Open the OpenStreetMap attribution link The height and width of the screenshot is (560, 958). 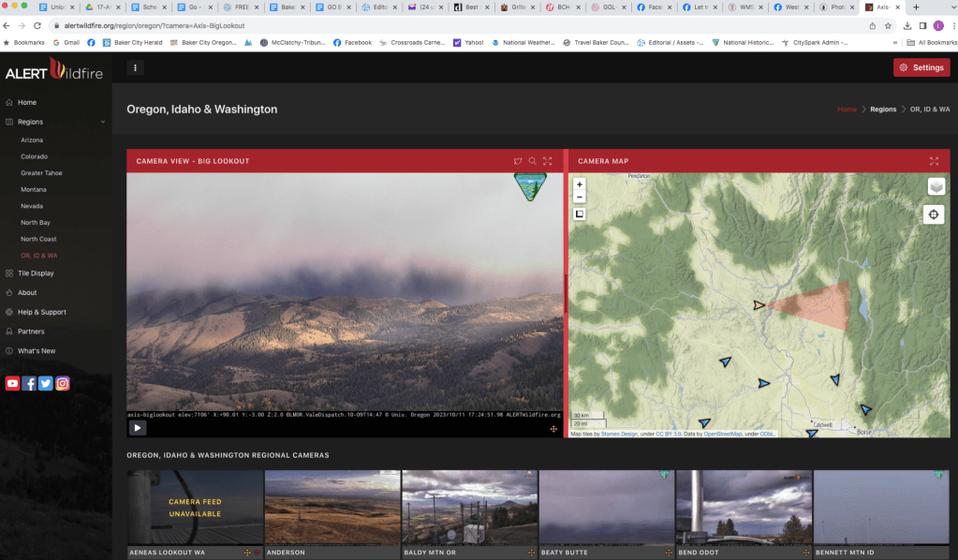click(x=723, y=434)
